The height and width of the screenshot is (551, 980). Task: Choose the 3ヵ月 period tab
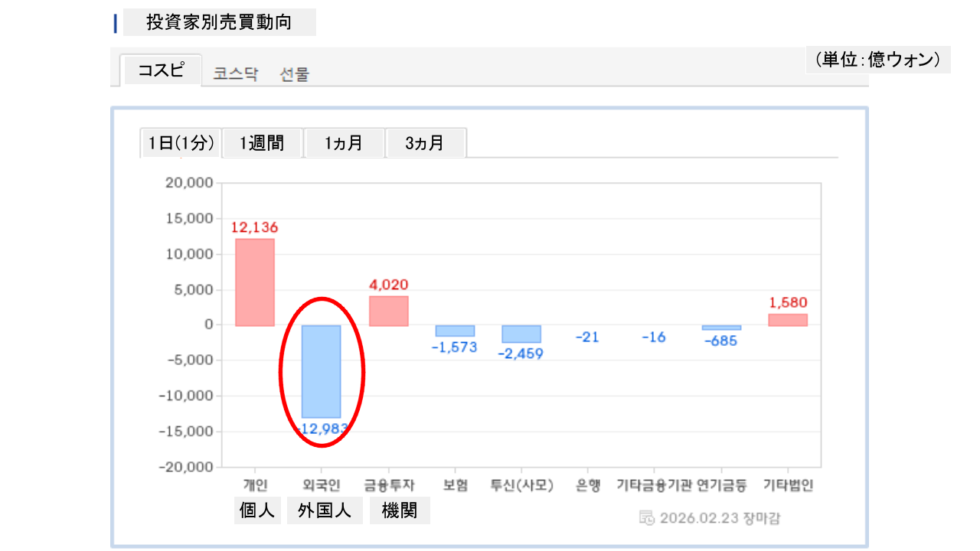tap(426, 143)
